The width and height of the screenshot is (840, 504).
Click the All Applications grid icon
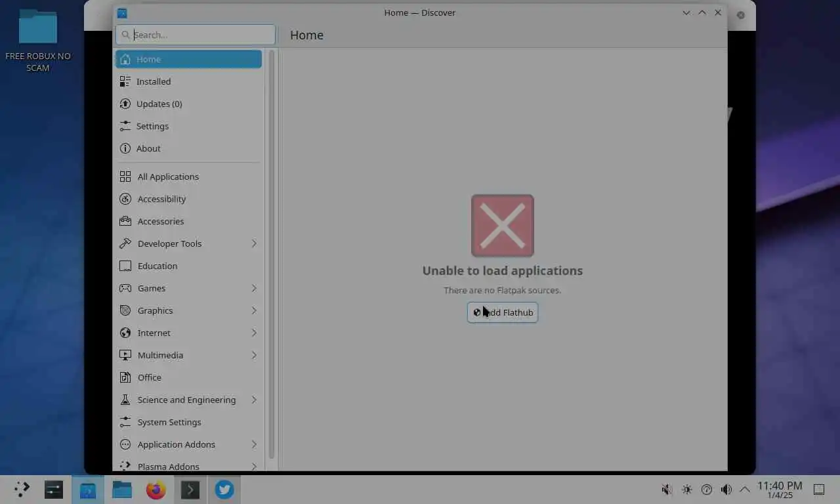pyautogui.click(x=125, y=177)
